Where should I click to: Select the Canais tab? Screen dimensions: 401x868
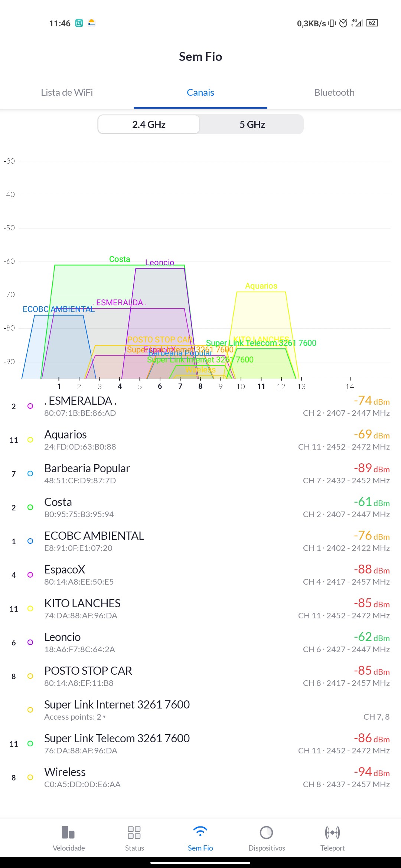point(200,92)
